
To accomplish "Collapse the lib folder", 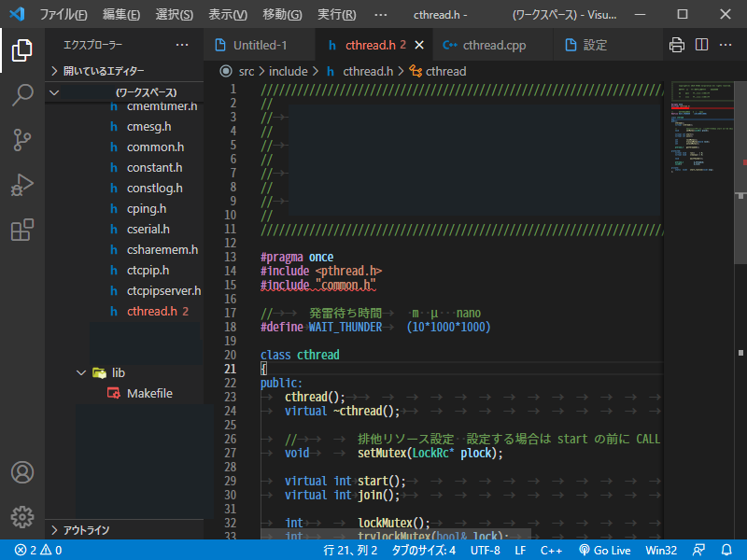I will [81, 371].
